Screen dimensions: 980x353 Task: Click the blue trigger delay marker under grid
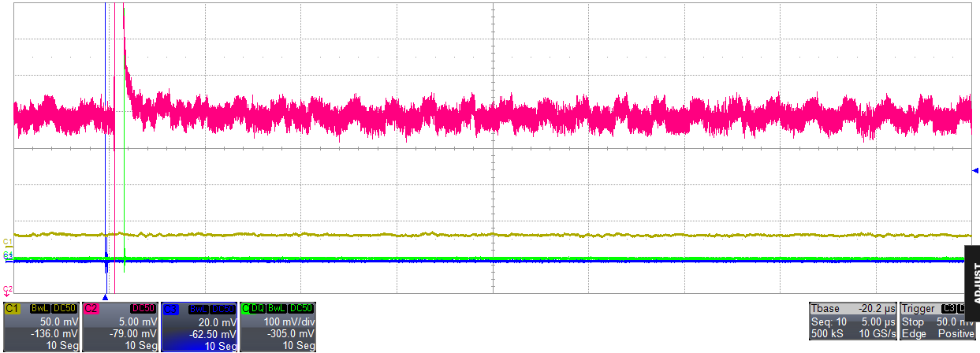click(x=105, y=298)
